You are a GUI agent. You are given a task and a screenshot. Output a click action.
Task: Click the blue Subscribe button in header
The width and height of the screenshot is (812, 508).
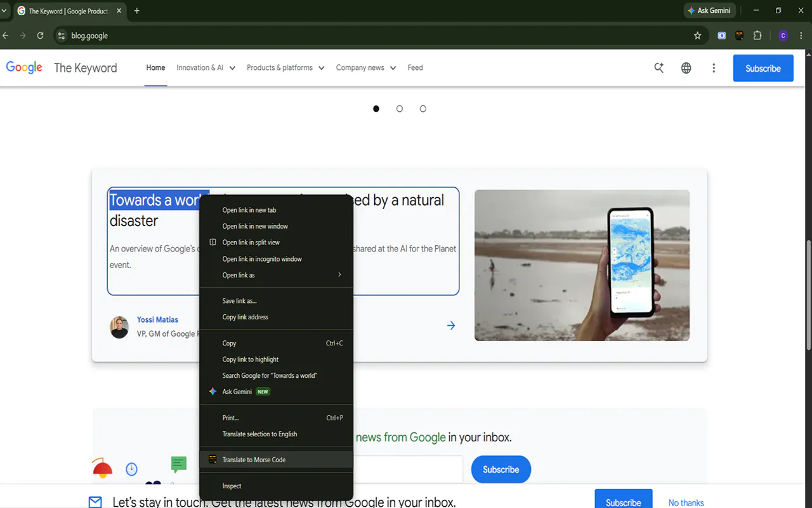point(763,68)
